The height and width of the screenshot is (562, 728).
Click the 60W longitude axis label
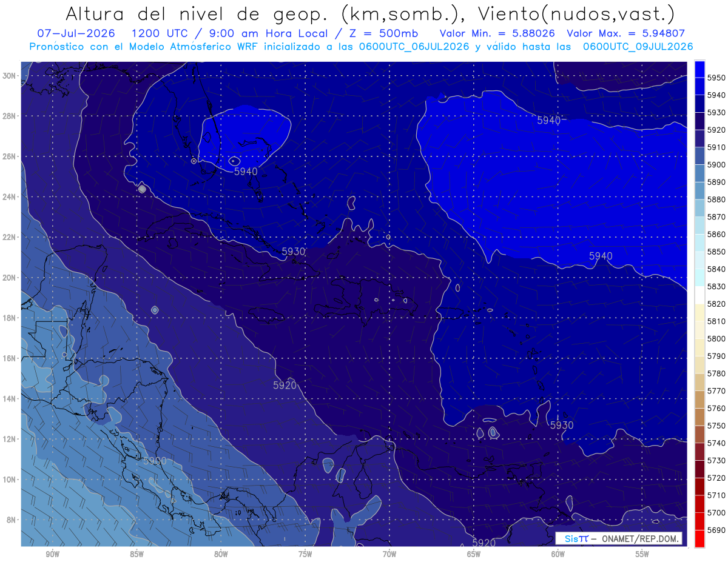[558, 554]
